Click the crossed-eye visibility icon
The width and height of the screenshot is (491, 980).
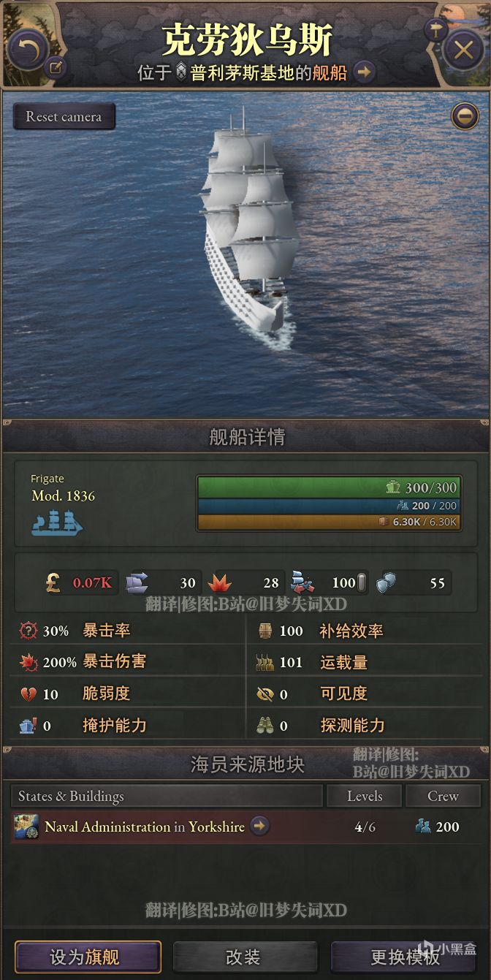[x=265, y=694]
